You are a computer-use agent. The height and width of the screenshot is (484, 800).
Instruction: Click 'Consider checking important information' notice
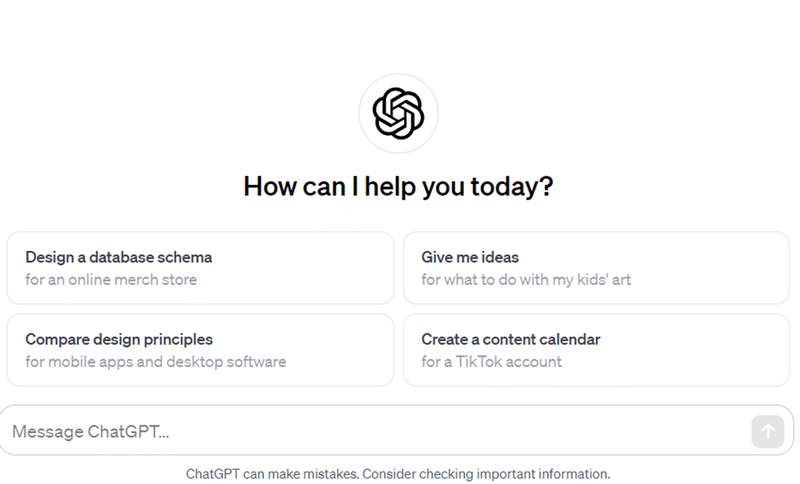click(486, 474)
